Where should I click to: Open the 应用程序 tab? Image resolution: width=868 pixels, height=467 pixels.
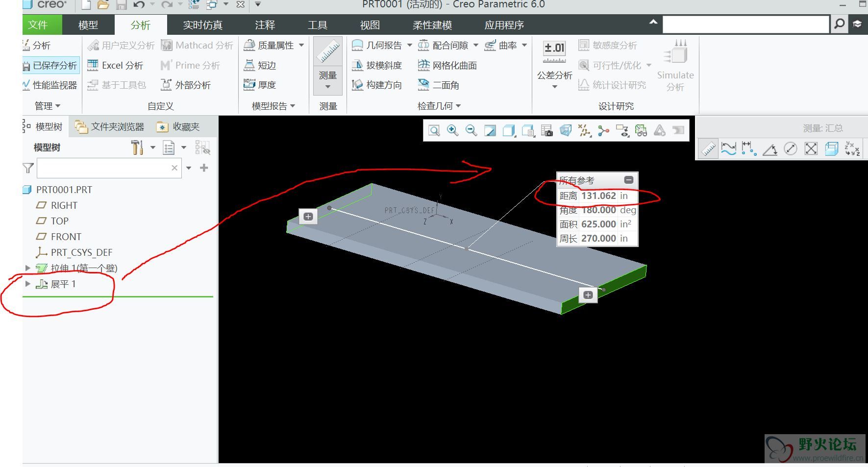pos(504,25)
